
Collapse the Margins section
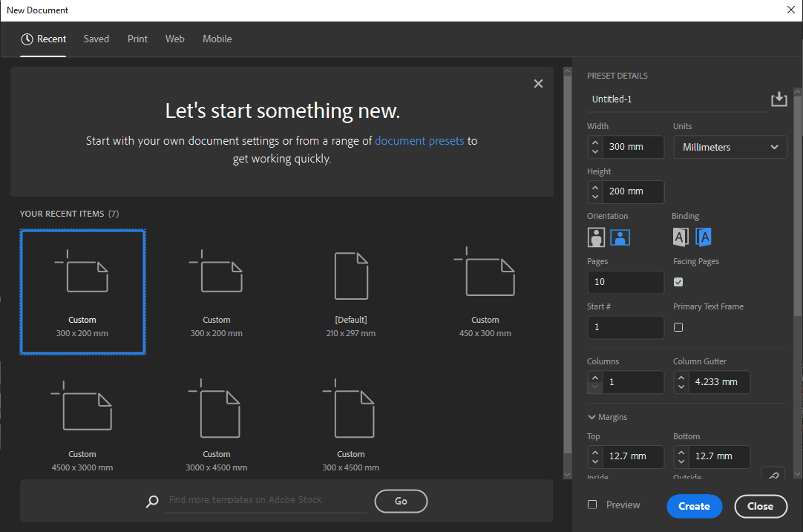pos(592,417)
